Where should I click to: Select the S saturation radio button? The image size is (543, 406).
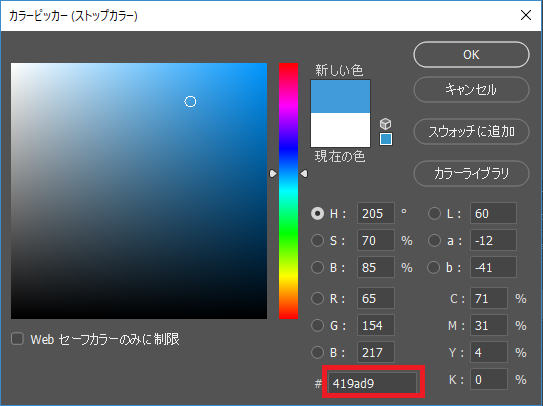pos(318,240)
